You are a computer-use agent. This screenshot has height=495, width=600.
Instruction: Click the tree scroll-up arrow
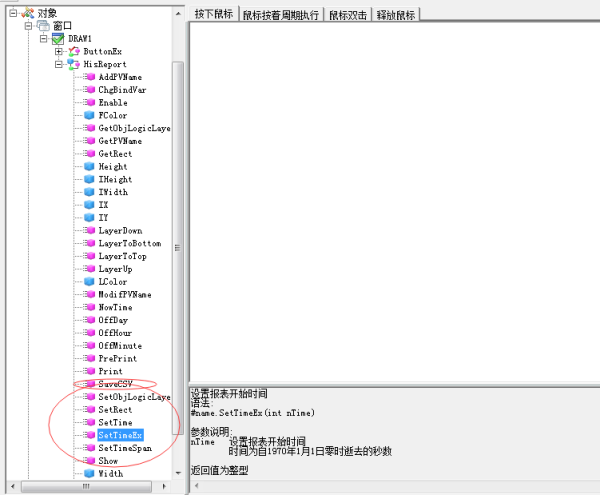click(x=178, y=14)
